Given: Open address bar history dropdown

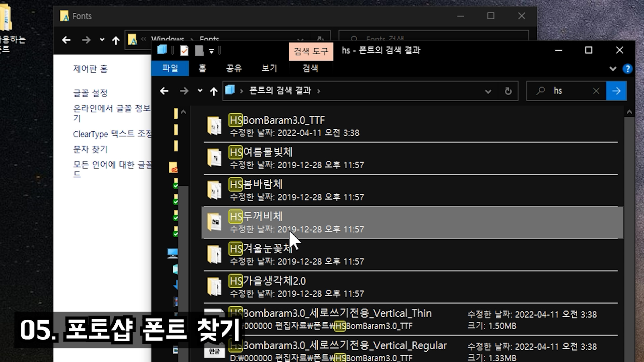Looking at the screenshot, I should pos(488,91).
